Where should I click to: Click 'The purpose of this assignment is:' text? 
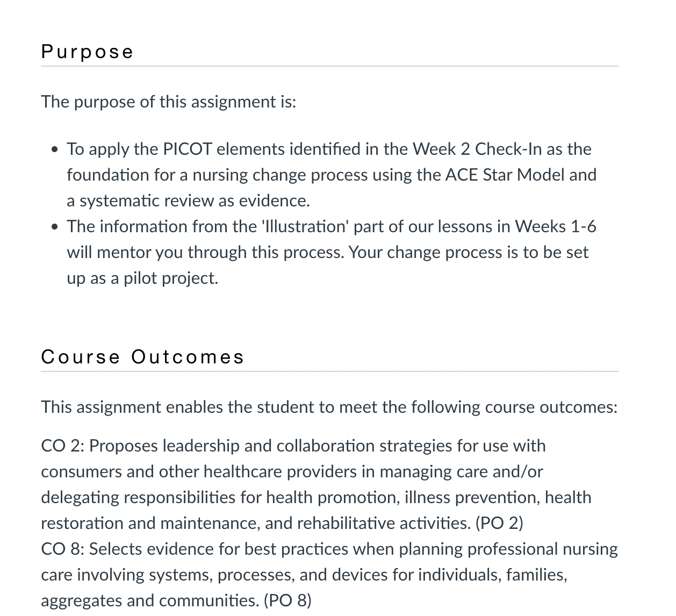click(x=169, y=102)
